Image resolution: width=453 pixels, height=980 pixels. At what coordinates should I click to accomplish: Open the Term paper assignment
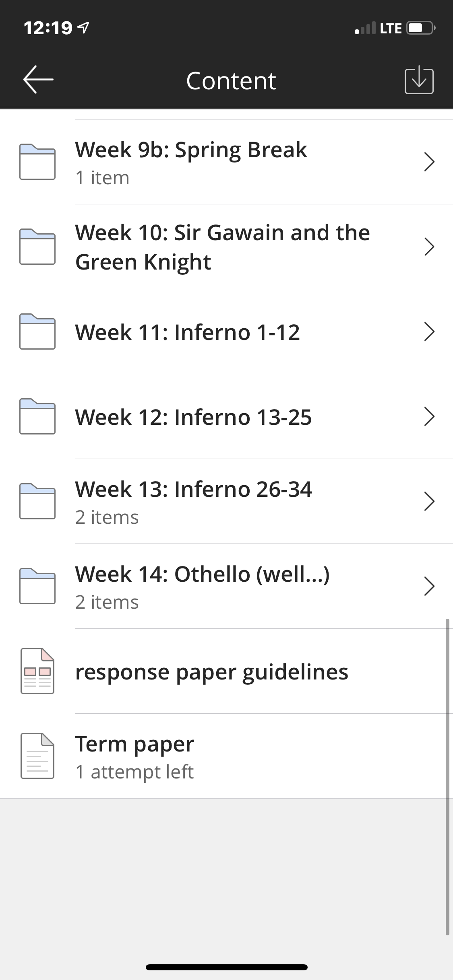point(226,756)
